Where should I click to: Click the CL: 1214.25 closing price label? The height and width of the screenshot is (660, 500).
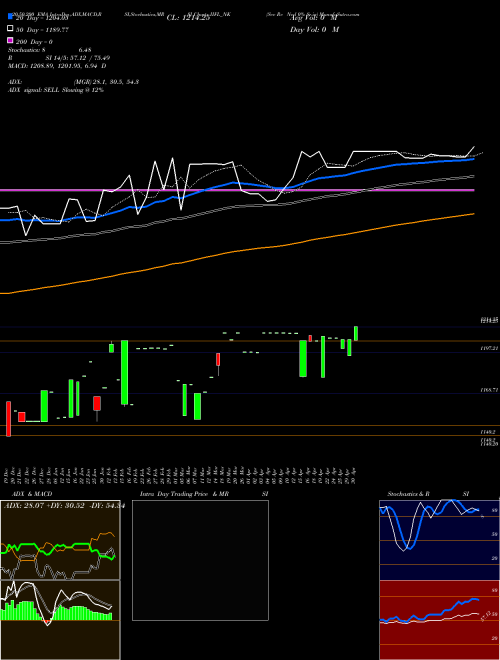[188, 18]
